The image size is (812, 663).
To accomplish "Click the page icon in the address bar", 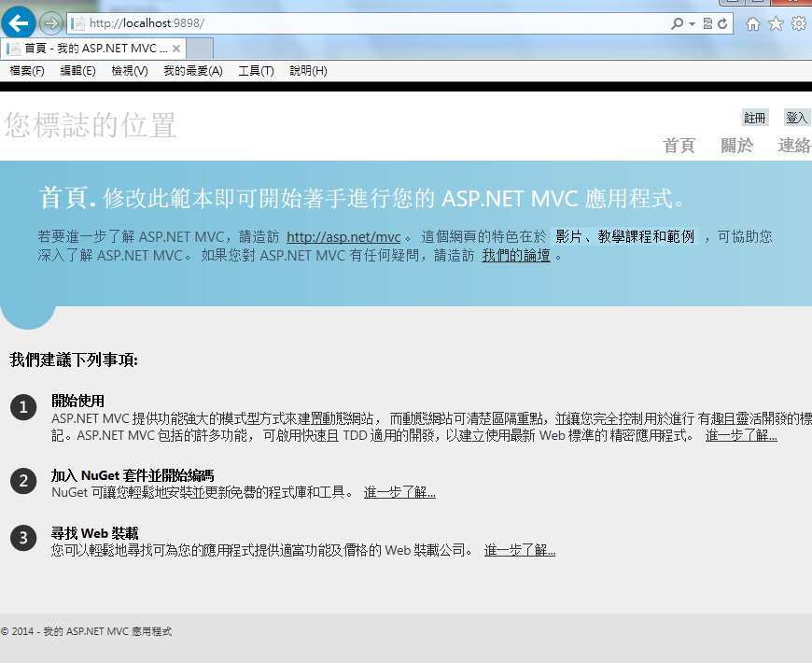I will tap(77, 23).
